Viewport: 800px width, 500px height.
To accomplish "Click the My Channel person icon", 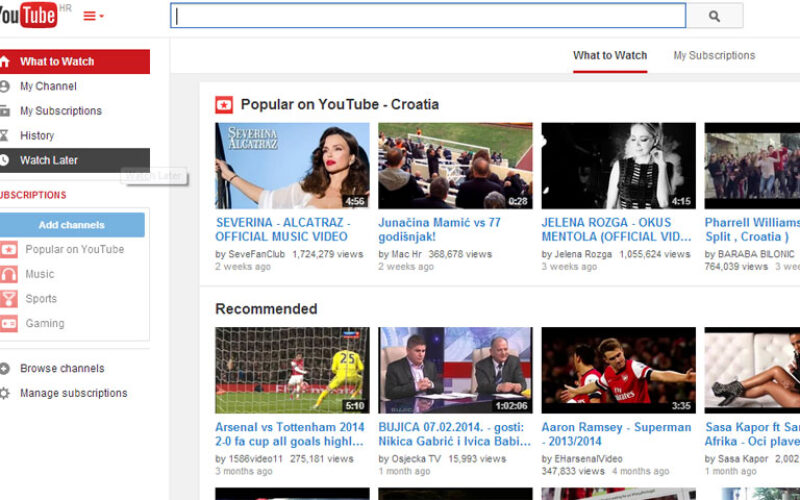I will (5, 87).
